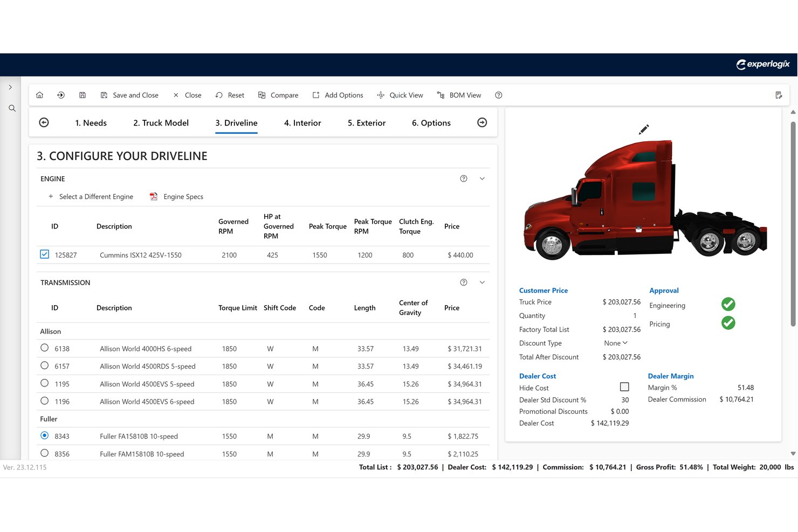Click the notes edit icon at toolbar right
798x532 pixels.
point(779,95)
